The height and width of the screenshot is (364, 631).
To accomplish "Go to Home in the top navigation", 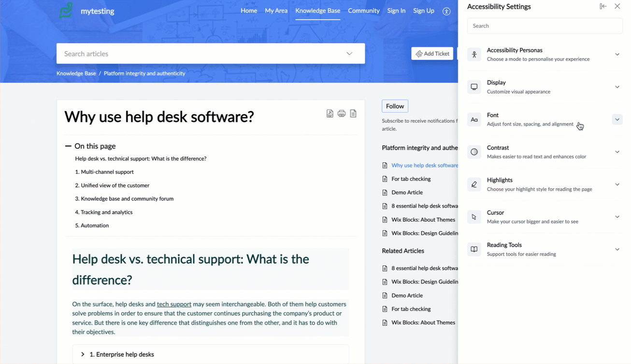I will pyautogui.click(x=249, y=11).
